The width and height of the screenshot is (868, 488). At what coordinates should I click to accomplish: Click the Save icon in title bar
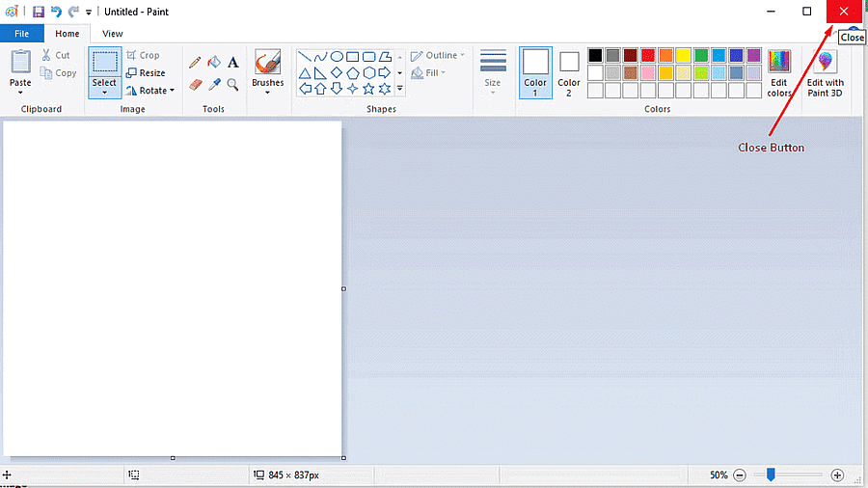coord(39,12)
